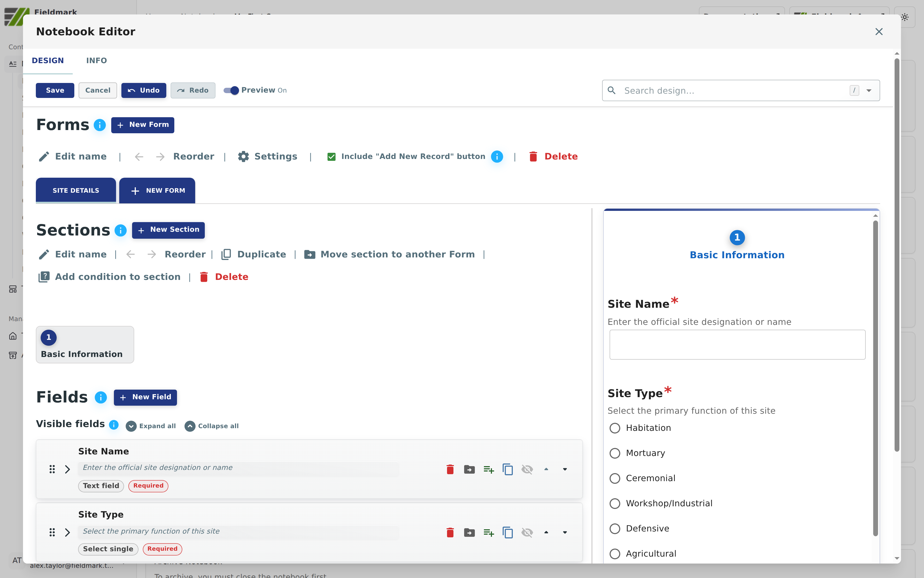Screen dimensions: 924x578
Task: Select Mortuary radio option
Action: click(x=615, y=453)
